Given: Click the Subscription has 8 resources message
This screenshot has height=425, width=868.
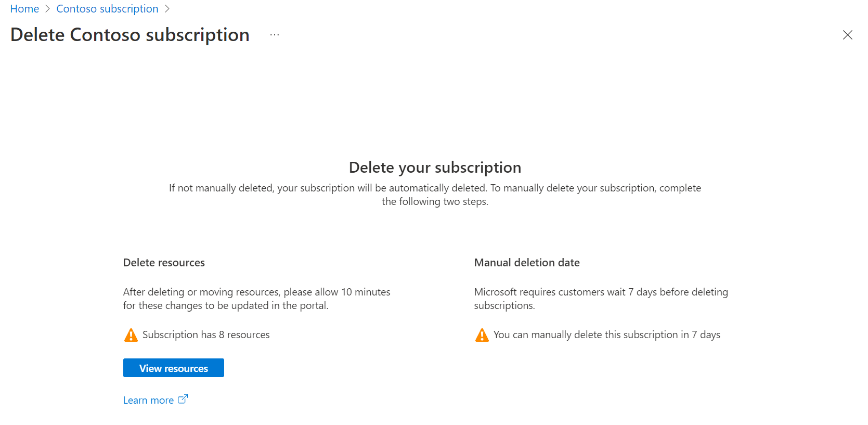Looking at the screenshot, I should 206,335.
